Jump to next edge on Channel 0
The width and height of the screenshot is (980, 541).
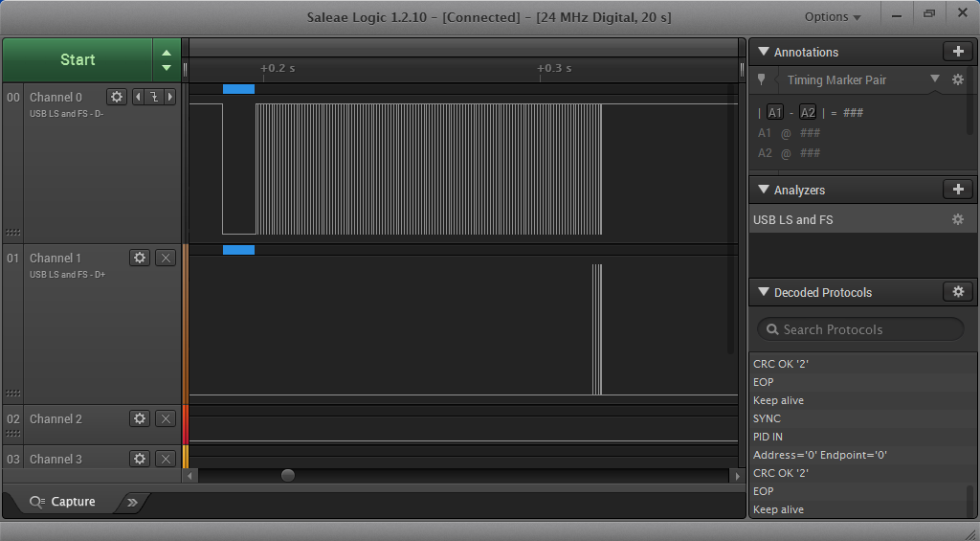tap(170, 97)
